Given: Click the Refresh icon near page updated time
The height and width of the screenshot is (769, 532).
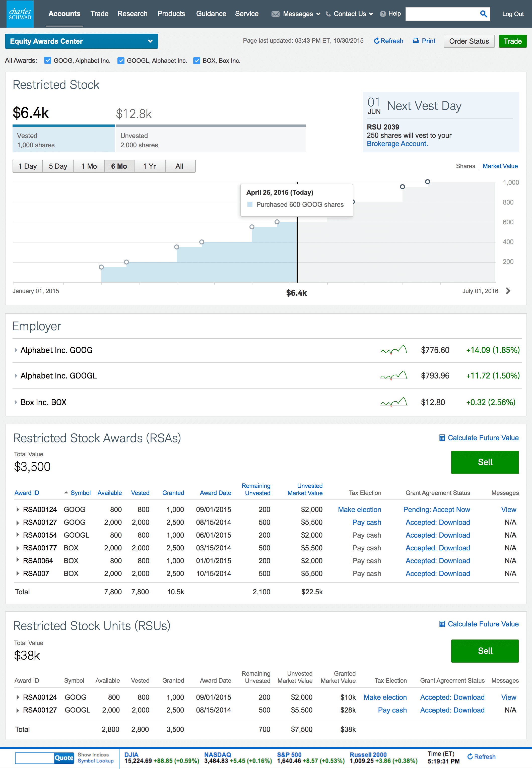Looking at the screenshot, I should (x=377, y=41).
